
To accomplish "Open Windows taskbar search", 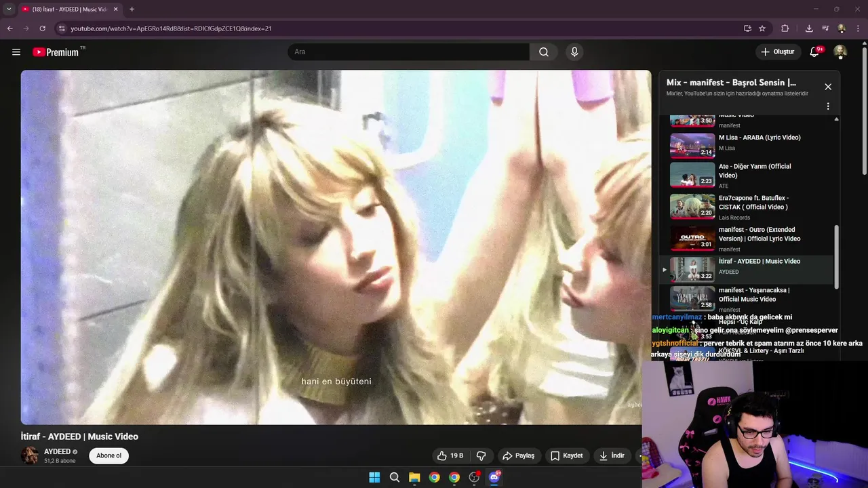I will [395, 477].
